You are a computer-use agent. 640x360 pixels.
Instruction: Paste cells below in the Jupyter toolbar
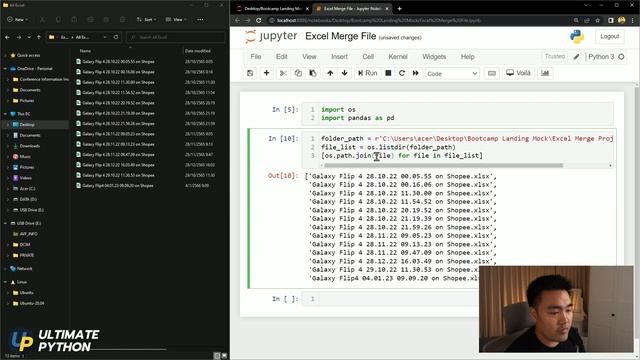pyautogui.click(x=313, y=73)
